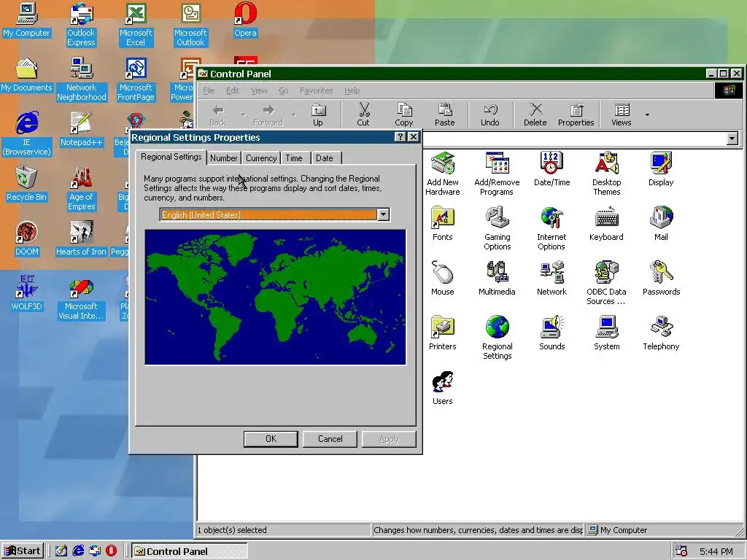Click the Control Panel taskbar button
Viewport: 747px width, 560px height.
pos(189,551)
